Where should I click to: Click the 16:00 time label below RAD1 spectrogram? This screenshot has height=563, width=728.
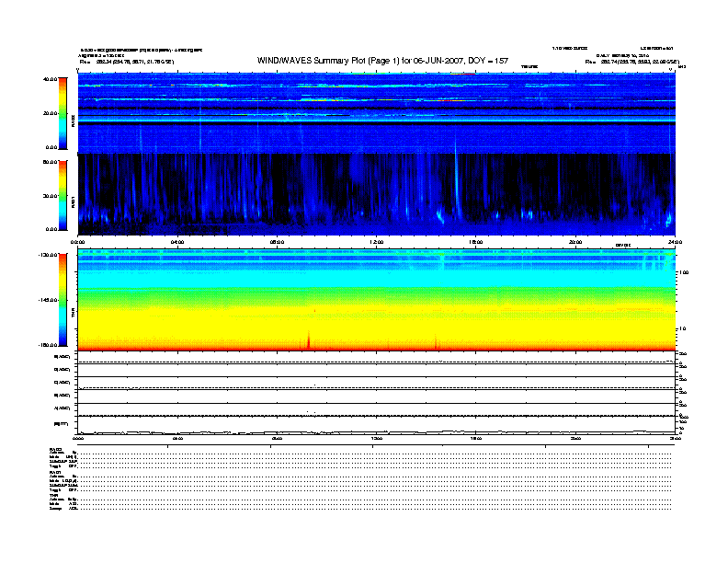[476, 242]
